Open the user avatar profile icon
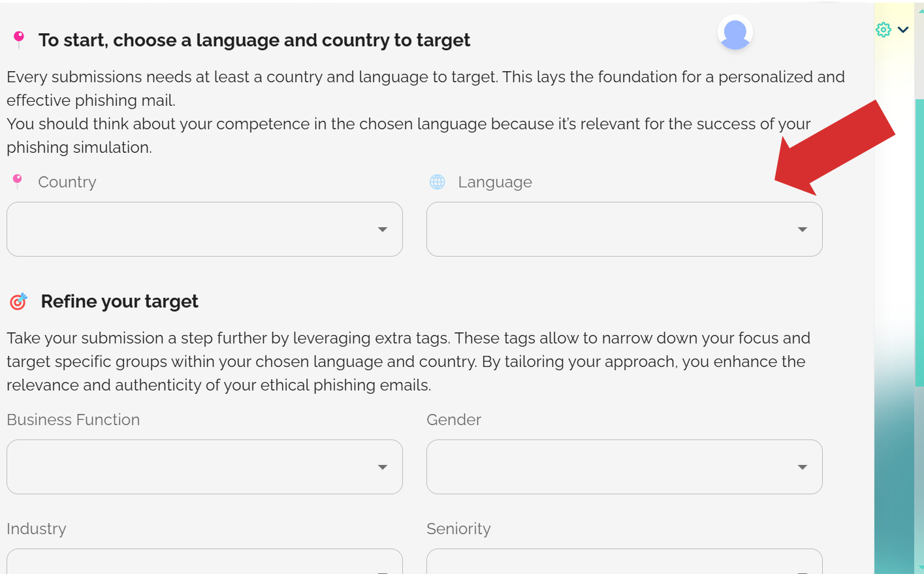The width and height of the screenshot is (924, 574). (735, 33)
